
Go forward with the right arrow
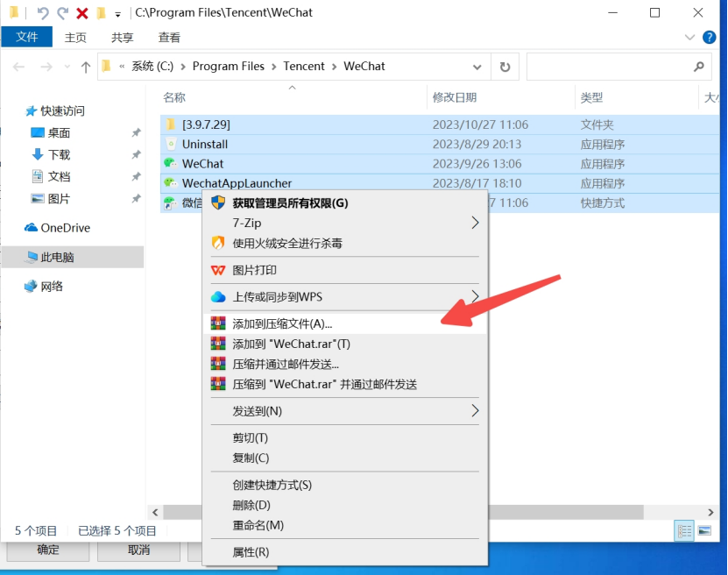click(x=46, y=67)
